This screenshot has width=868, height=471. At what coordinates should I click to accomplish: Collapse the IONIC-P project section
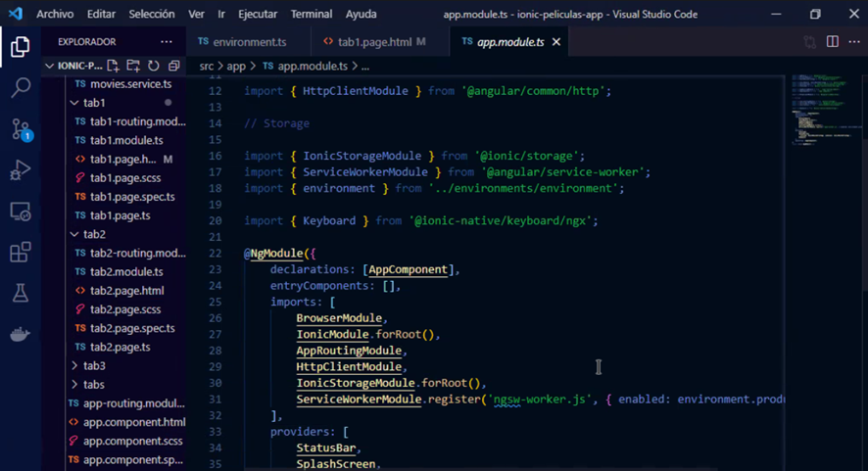(49, 66)
